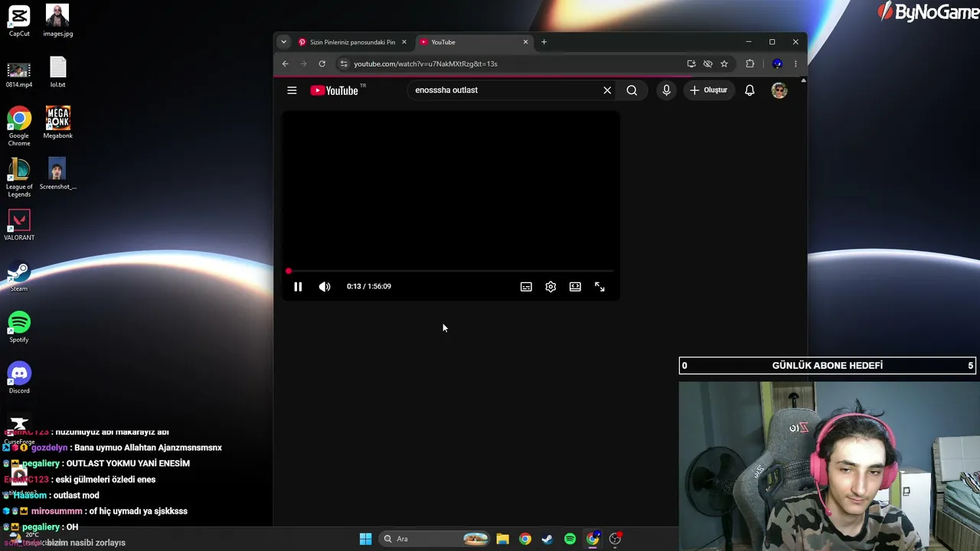Open the YouTube guide hamburger menu
980x551 pixels.
tap(292, 90)
